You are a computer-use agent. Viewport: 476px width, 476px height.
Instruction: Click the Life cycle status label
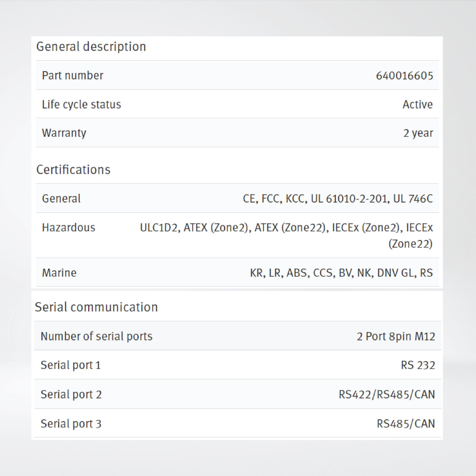pos(81,104)
